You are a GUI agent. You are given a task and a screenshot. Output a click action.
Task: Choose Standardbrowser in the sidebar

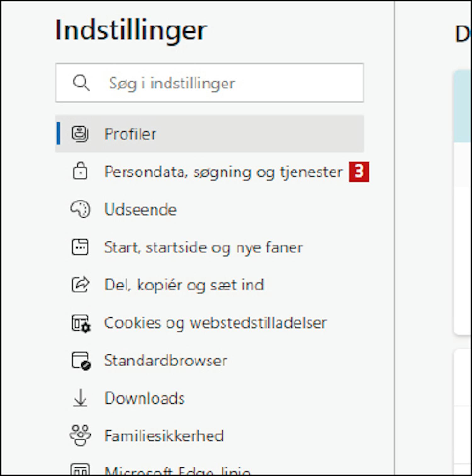(x=166, y=360)
